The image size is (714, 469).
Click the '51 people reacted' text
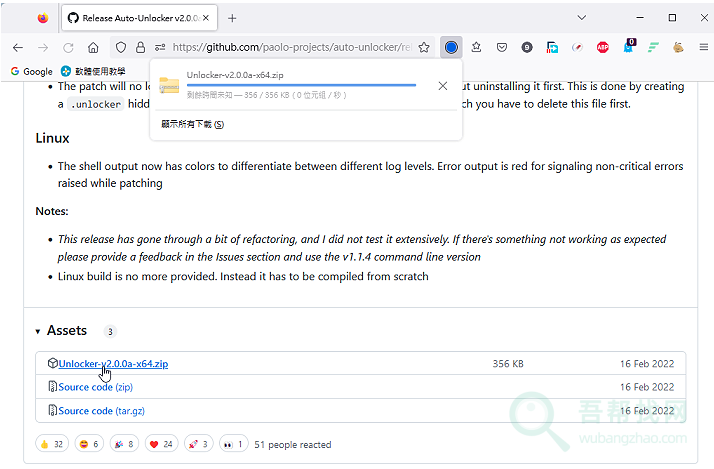[x=293, y=444]
